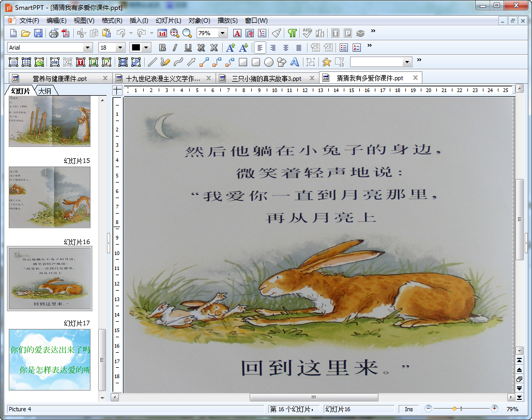The width and height of the screenshot is (532, 420).
Task: Open a file with folder icon
Action: 26,33
